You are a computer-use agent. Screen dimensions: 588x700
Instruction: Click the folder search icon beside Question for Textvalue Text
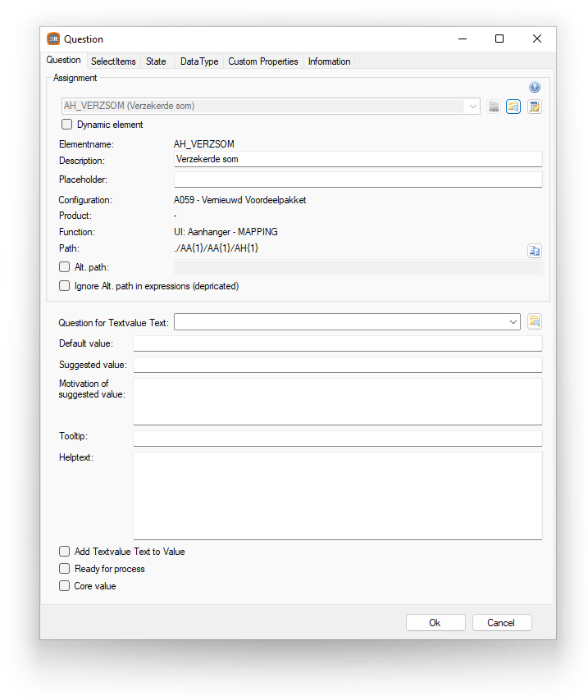535,321
